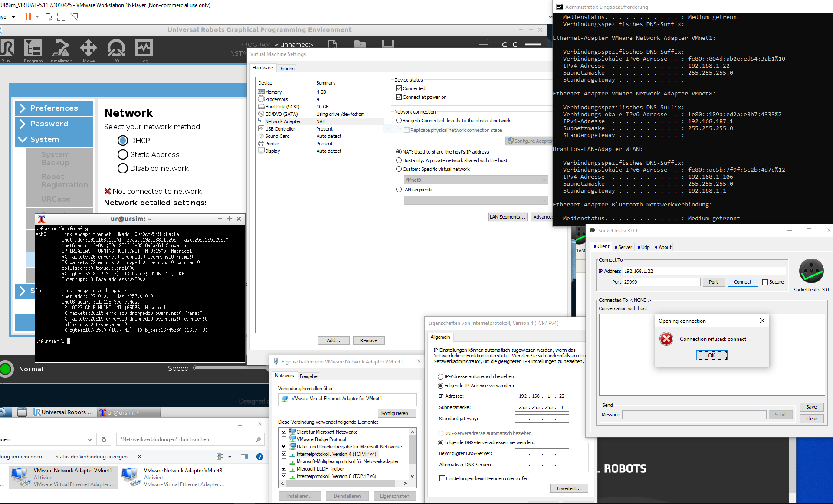833x504 pixels.
Task: Toggle Connect at power on checkbox
Action: [x=399, y=97]
